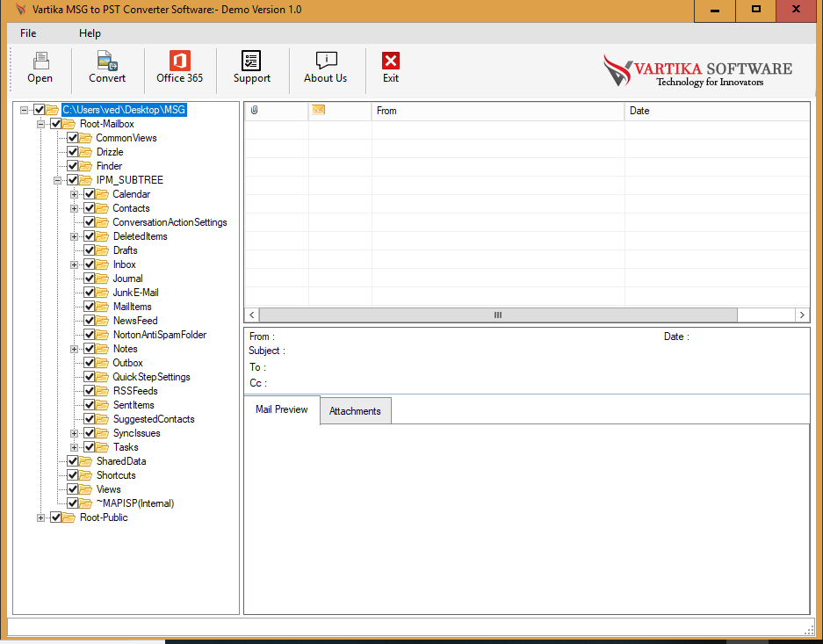This screenshot has width=823, height=644.
Task: Select the Views folder label
Action: click(x=109, y=489)
